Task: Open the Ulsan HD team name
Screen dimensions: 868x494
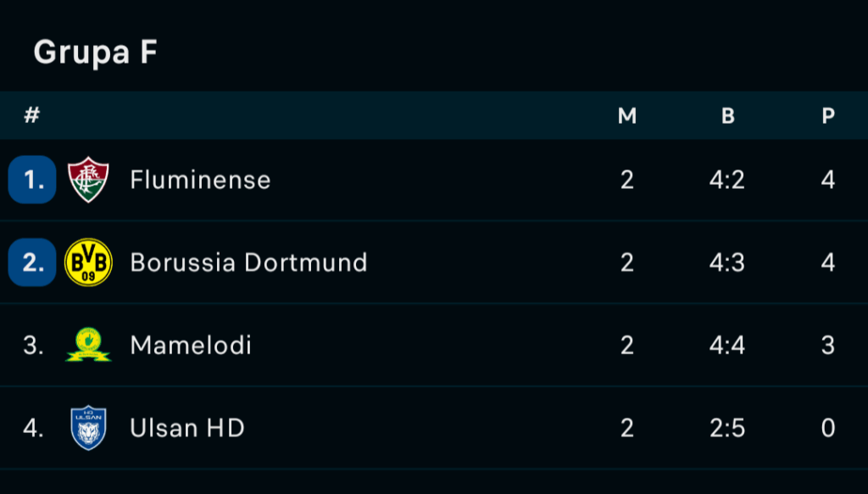Action: click(x=187, y=428)
